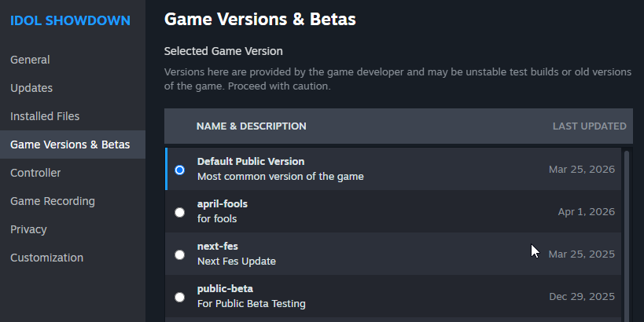Image resolution: width=644 pixels, height=322 pixels.
Task: Click the versions list vertical scrollbar
Action: pos(627,236)
